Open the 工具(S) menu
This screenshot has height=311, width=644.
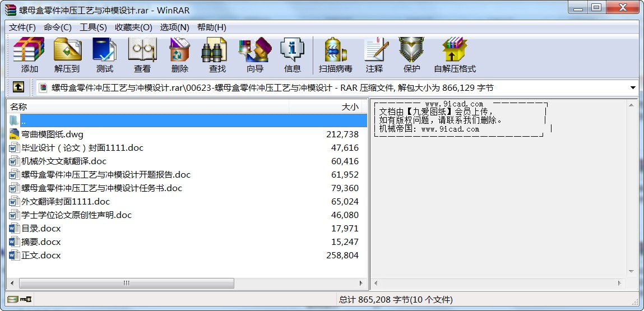93,27
